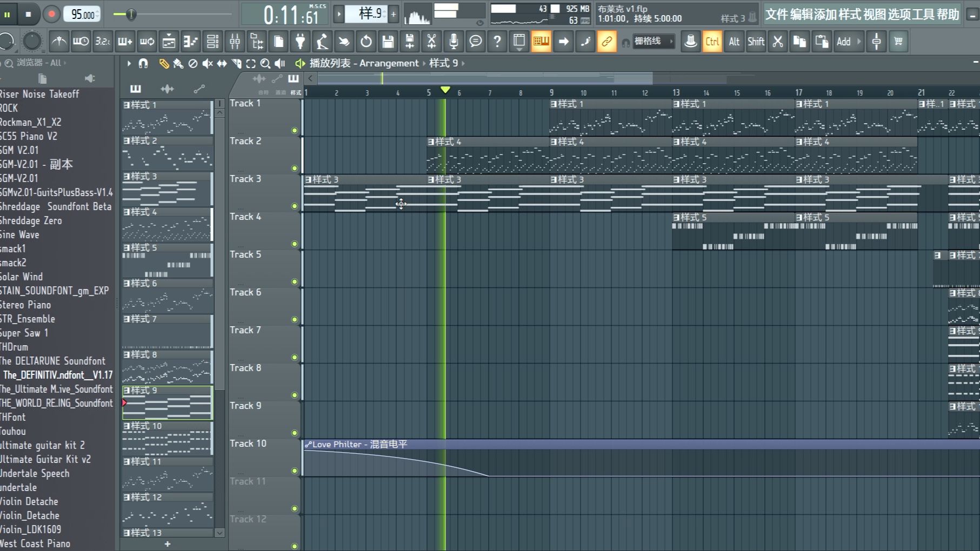
Task: Select the slip tool in playlist toolbar
Action: pyautogui.click(x=222, y=64)
